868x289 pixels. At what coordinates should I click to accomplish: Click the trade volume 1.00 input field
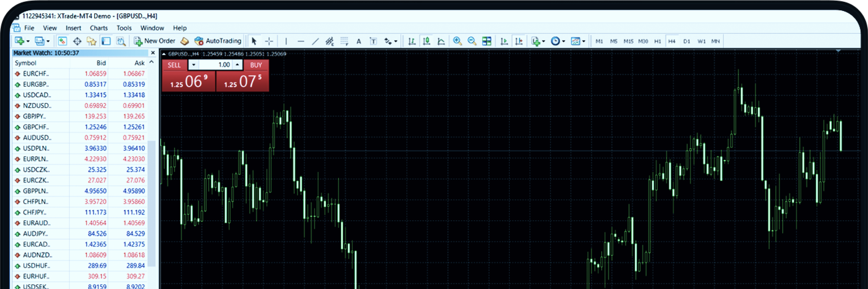[x=215, y=65]
